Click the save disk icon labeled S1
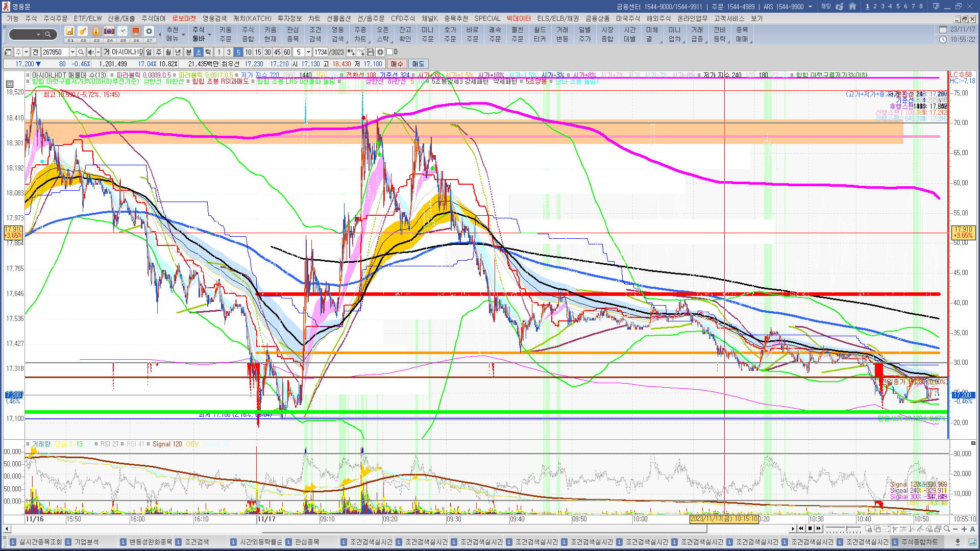 click(70, 32)
